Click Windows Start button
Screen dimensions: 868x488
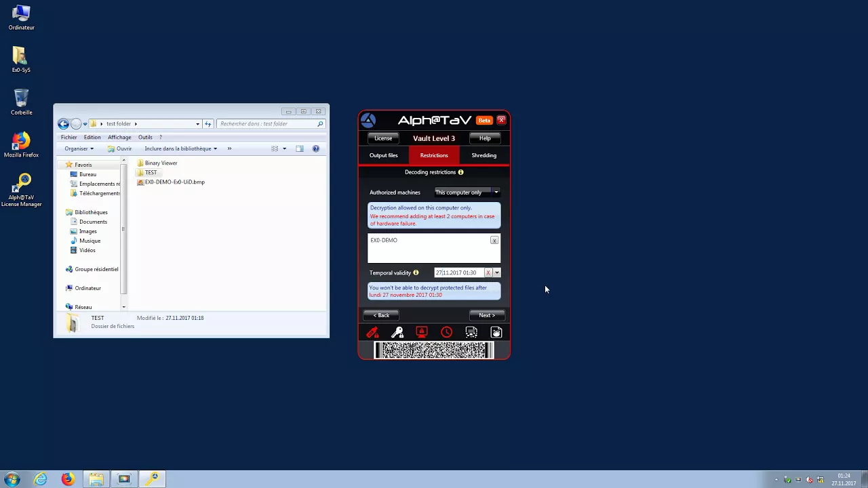tap(12, 479)
